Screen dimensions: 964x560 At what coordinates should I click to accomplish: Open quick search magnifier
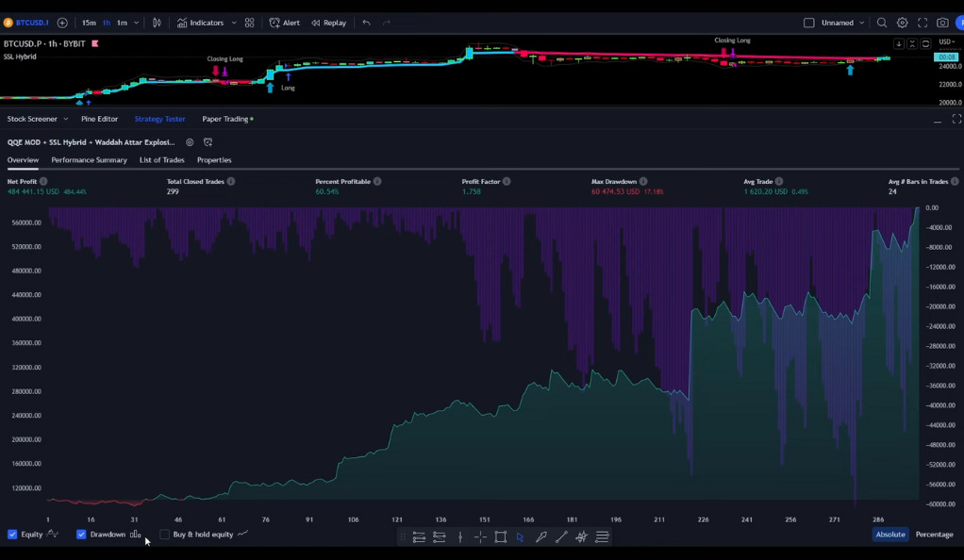(x=882, y=23)
